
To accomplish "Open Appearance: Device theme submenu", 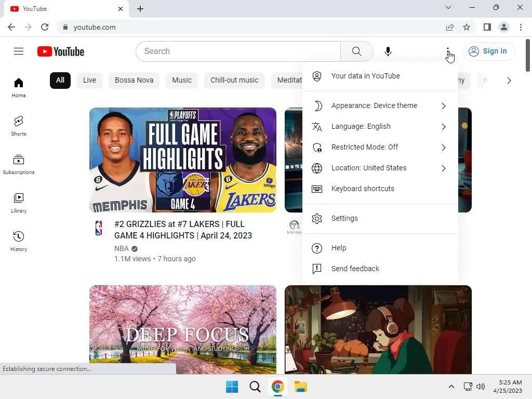I will (x=380, y=106).
